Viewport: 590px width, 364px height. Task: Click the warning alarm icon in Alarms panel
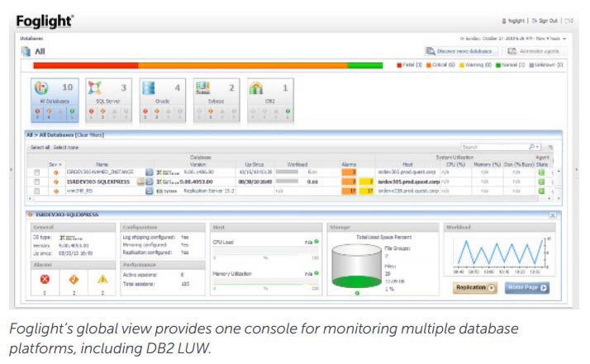tap(102, 279)
